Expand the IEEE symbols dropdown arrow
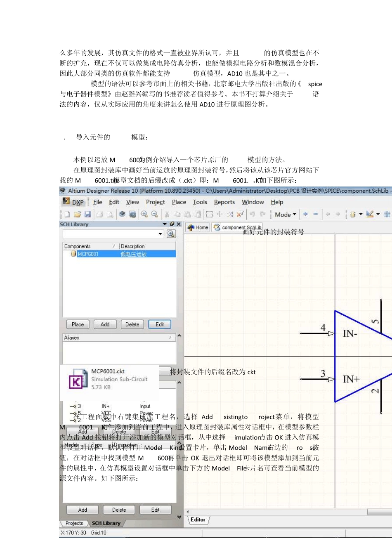The height and width of the screenshot is (555, 392). point(361,214)
